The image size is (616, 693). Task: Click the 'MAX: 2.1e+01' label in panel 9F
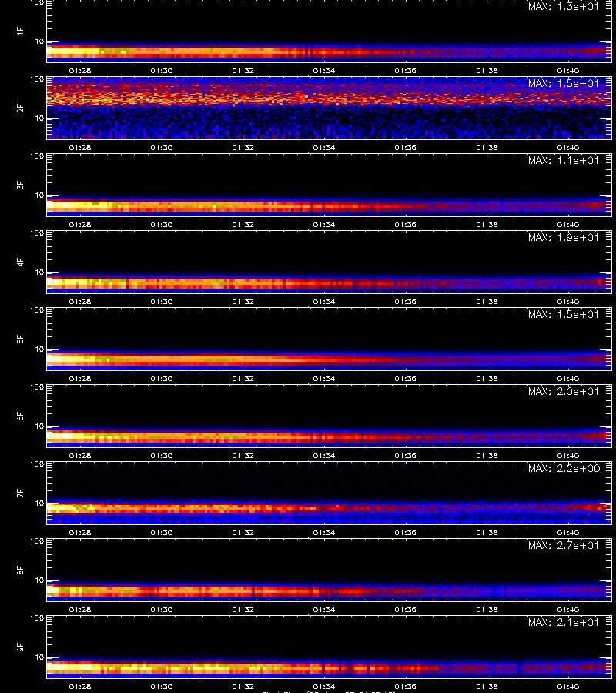[564, 622]
